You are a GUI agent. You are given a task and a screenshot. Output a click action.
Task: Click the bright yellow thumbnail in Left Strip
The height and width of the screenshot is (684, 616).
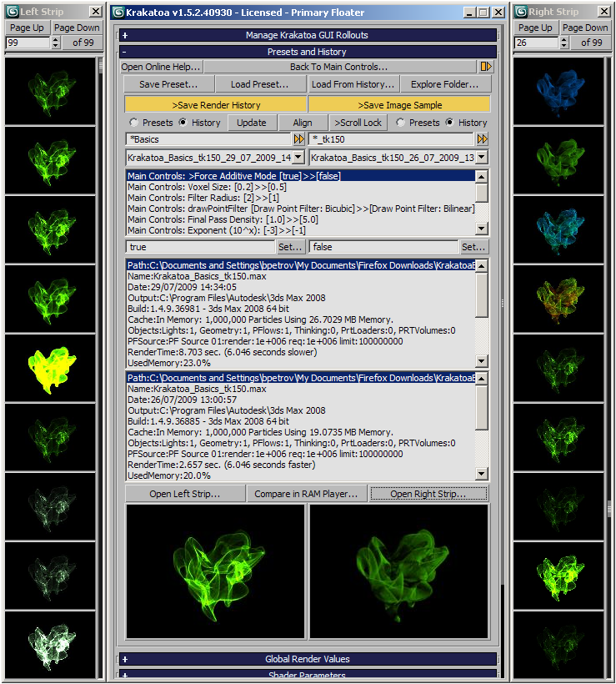pos(48,368)
